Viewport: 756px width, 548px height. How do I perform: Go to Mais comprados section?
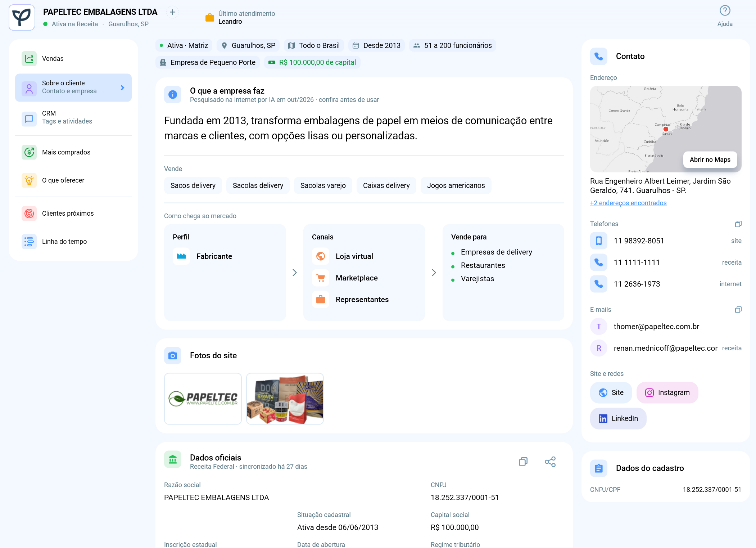pyautogui.click(x=73, y=152)
